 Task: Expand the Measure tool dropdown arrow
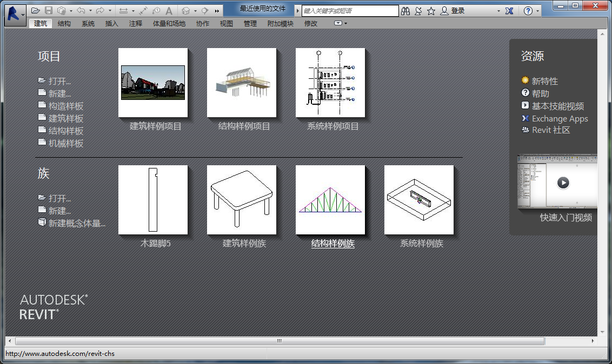point(133,11)
